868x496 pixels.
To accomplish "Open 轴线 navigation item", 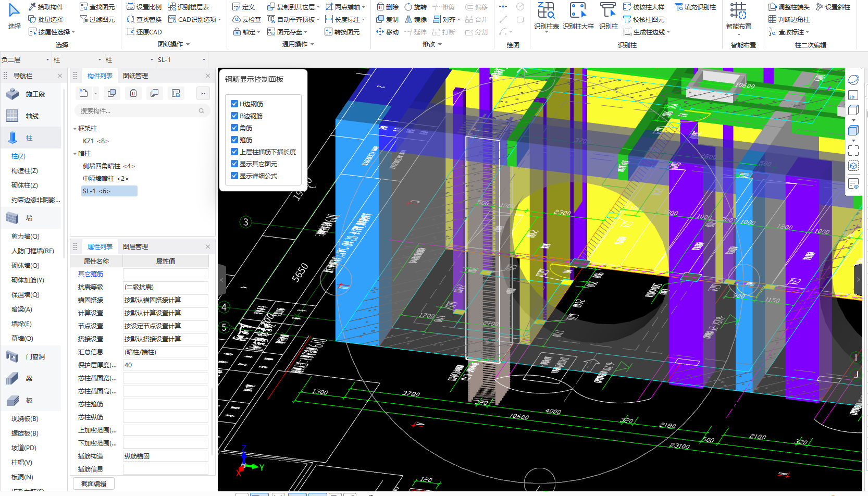I will tap(31, 116).
